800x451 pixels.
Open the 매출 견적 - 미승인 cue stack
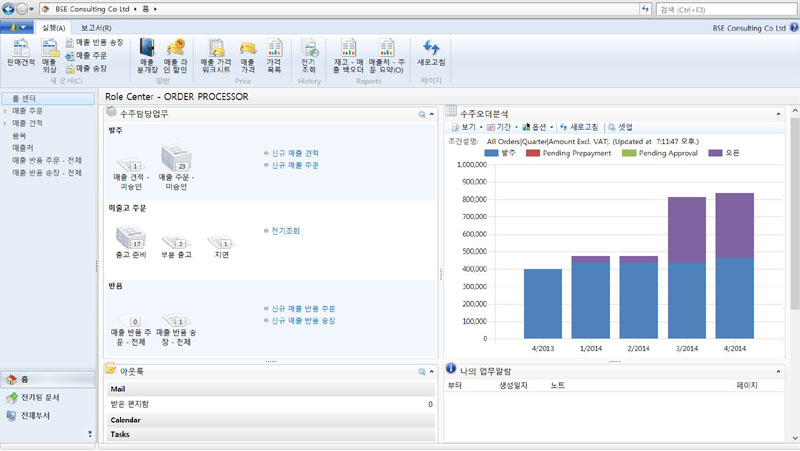131,173
